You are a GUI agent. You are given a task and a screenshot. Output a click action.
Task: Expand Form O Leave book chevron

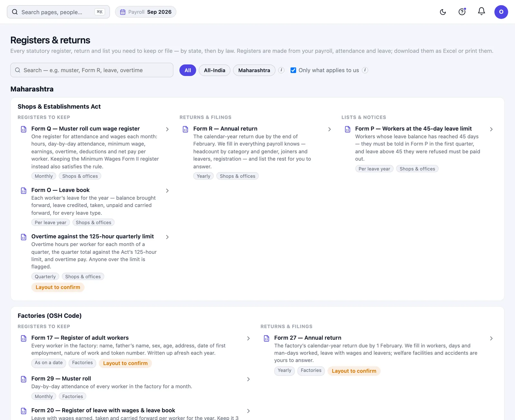[167, 191]
